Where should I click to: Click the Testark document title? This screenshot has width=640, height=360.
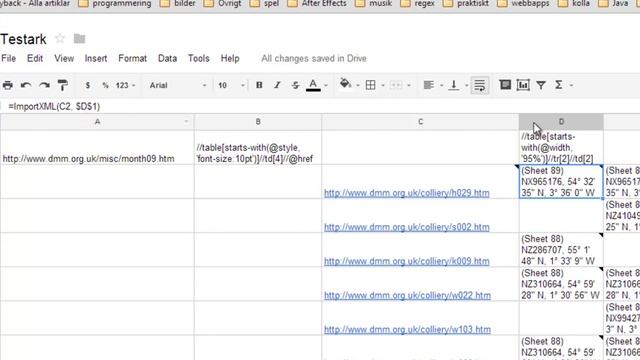[23, 39]
